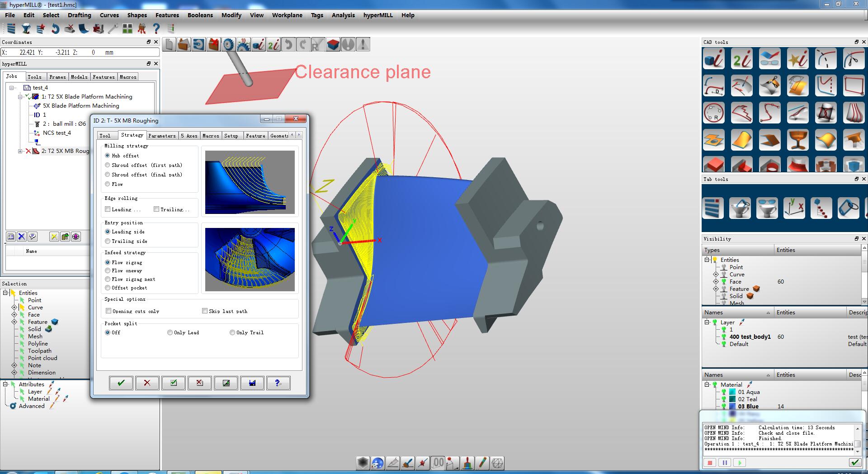Click the blue gear calculate icon in top toolbar
This screenshot has height=474, width=868.
[228, 44]
